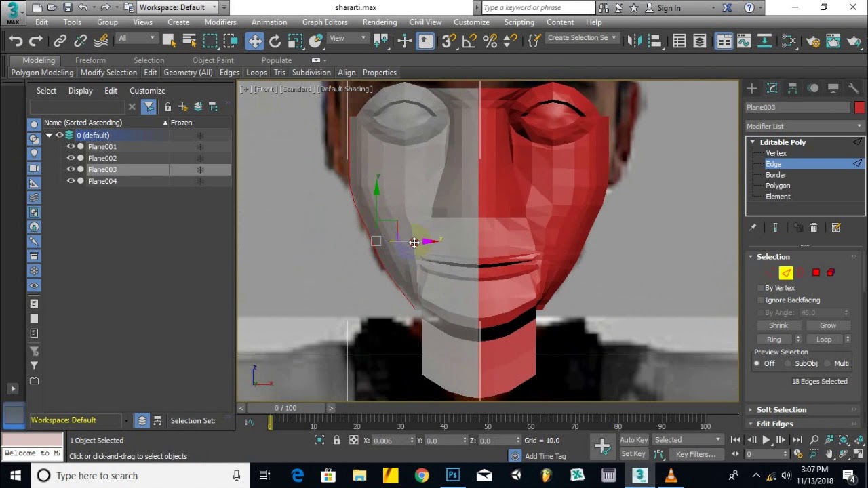Toggle selection lock padlock in status bar
The height and width of the screenshot is (488, 868).
point(336,441)
